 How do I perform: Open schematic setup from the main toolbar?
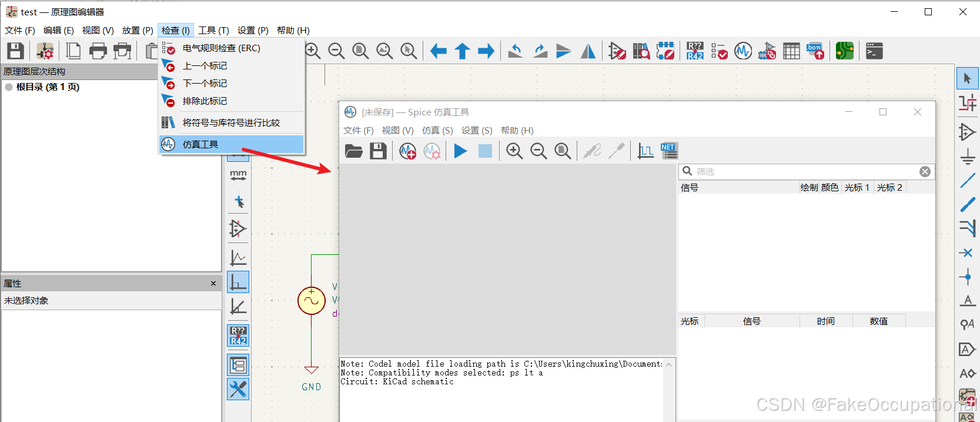tap(45, 51)
